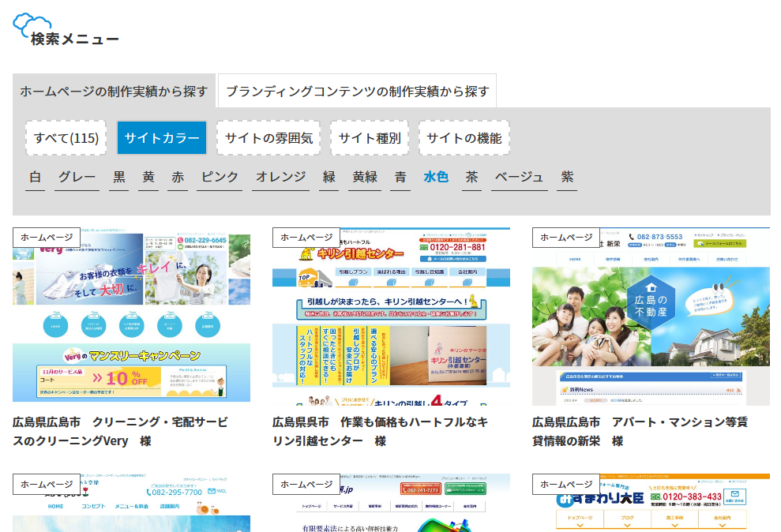Toggle the サイトカラー filter category
Viewport: 781px width, 532px height.
(162, 138)
